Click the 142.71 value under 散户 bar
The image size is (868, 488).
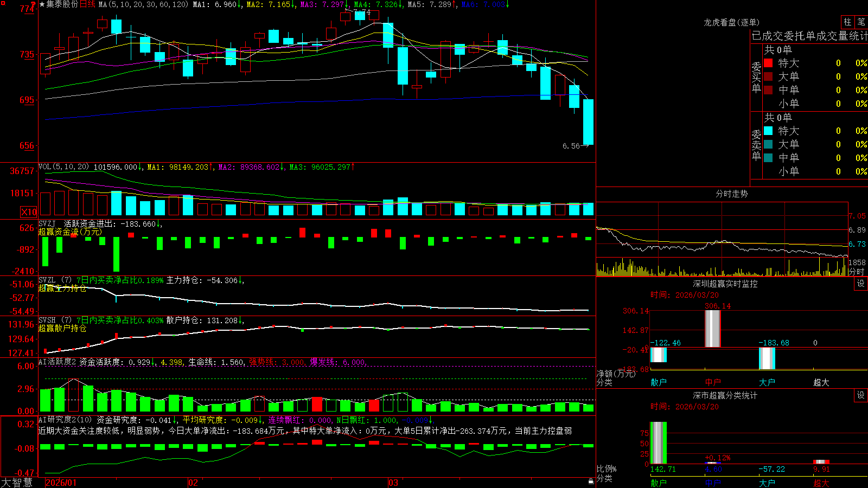pos(663,469)
